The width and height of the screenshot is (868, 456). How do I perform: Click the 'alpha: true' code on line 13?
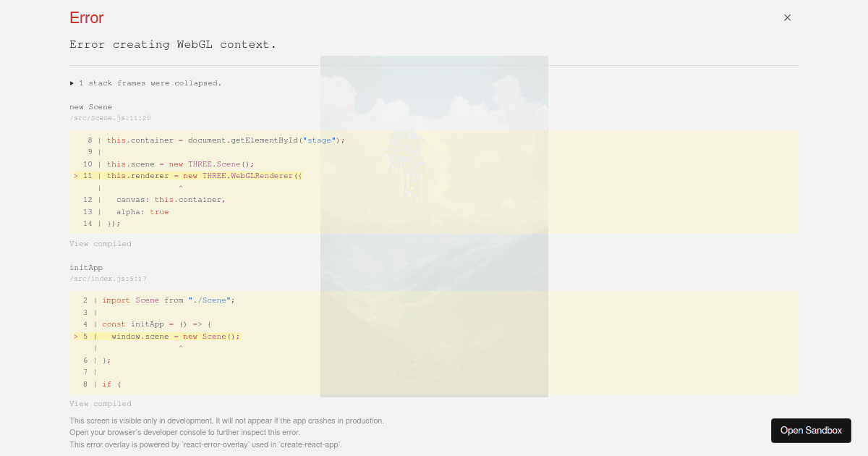[x=145, y=211]
